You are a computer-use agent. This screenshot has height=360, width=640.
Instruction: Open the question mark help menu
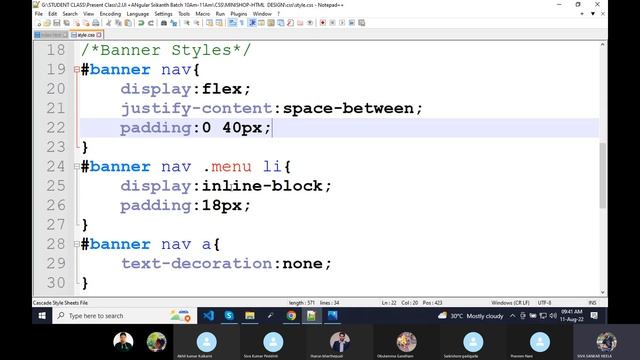(x=278, y=14)
